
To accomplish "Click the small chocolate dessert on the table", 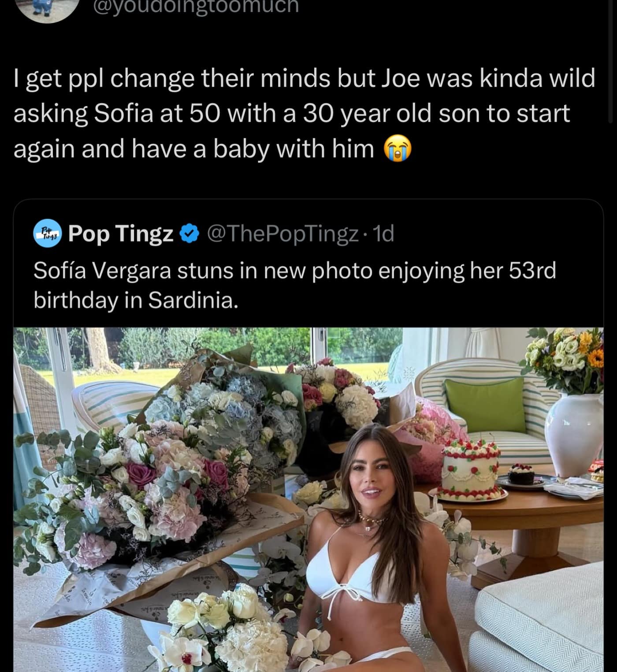I will click(521, 475).
